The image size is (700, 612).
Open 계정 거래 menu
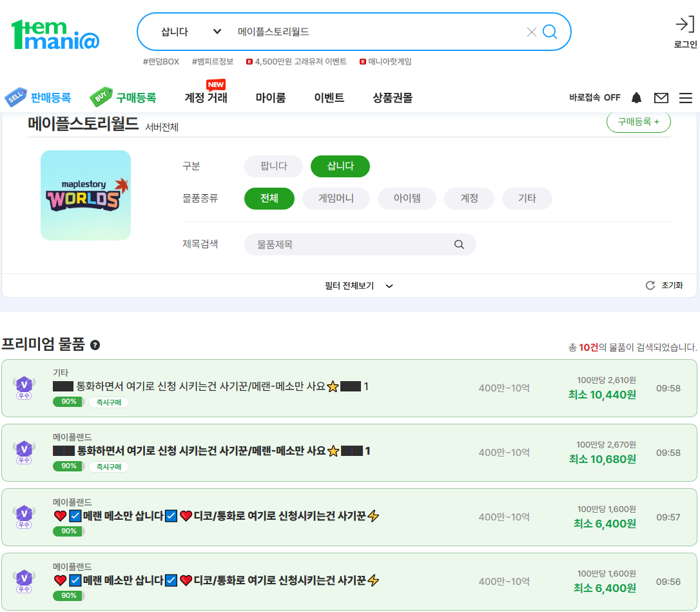(206, 98)
